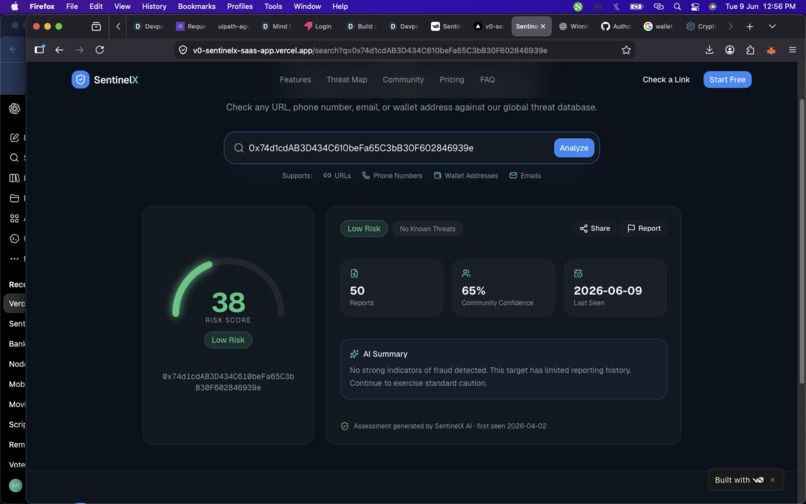Switch to the v0-se tab
This screenshot has width=806, height=504.
(x=489, y=26)
